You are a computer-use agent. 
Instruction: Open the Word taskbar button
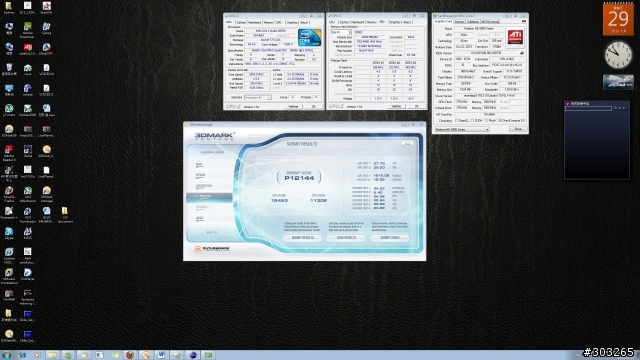161,355
